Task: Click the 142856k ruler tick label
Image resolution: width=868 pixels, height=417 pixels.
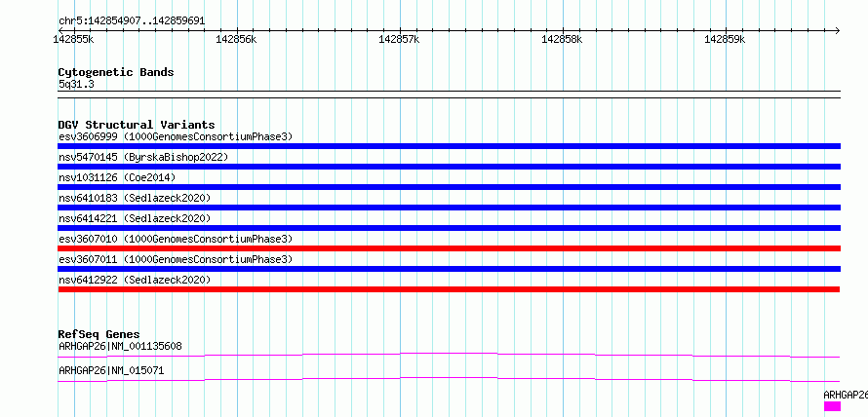Action: tap(236, 39)
